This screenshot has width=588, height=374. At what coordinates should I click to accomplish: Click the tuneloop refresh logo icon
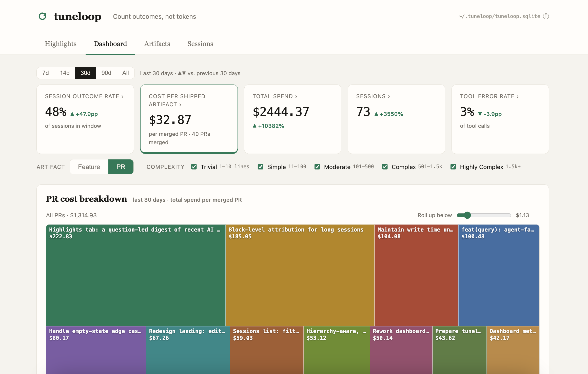pos(43,16)
